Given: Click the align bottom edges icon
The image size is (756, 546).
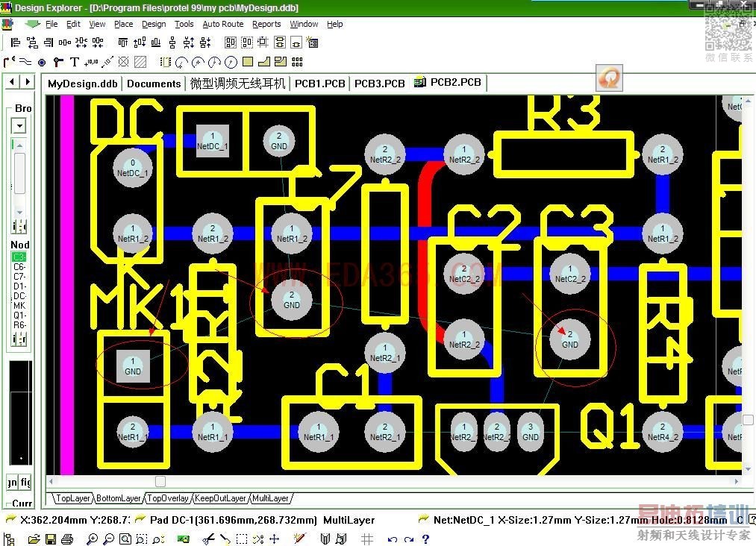Looking at the screenshot, I should point(156,43).
